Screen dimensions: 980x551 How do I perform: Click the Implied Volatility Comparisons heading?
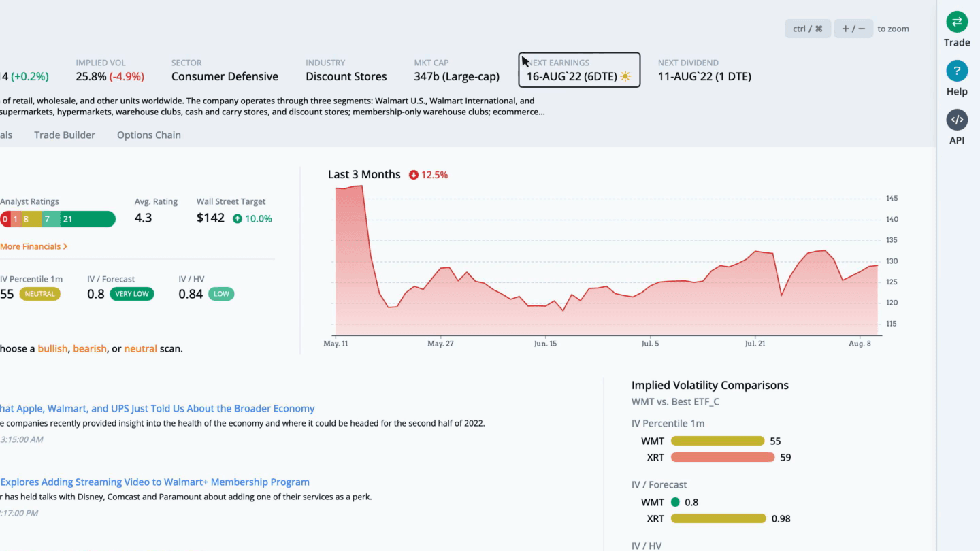click(x=710, y=385)
